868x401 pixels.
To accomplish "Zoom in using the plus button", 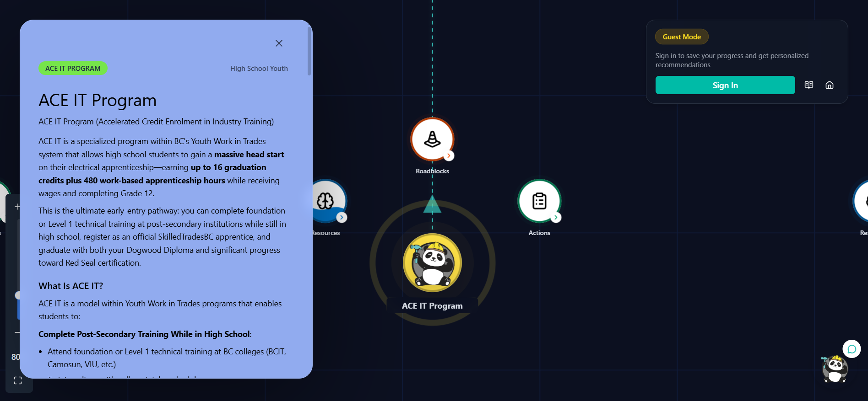I will click(x=17, y=207).
